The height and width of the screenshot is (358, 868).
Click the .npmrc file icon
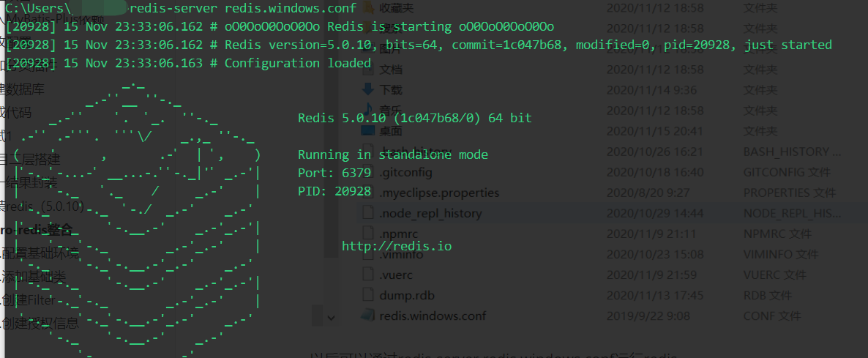[368, 234]
